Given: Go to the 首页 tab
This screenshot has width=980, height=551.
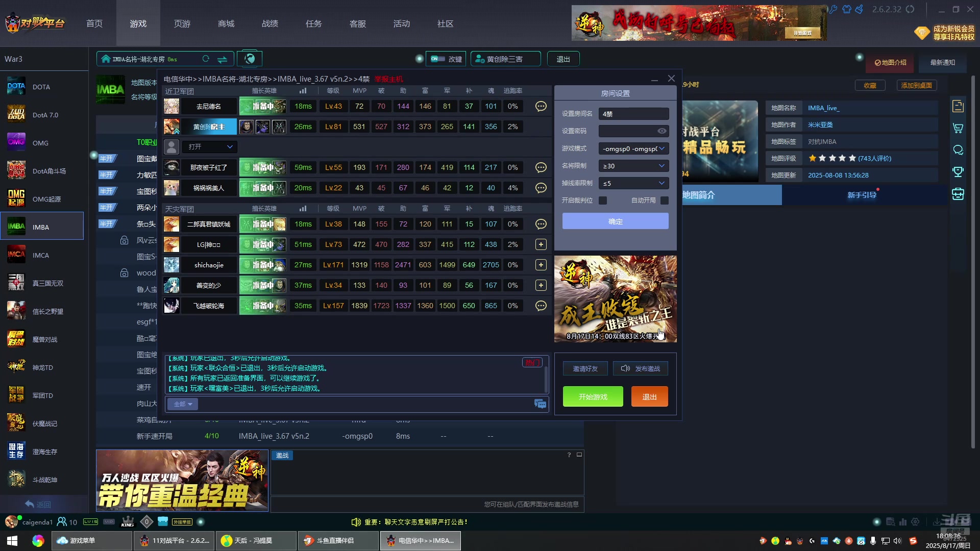Looking at the screenshot, I should (x=94, y=23).
